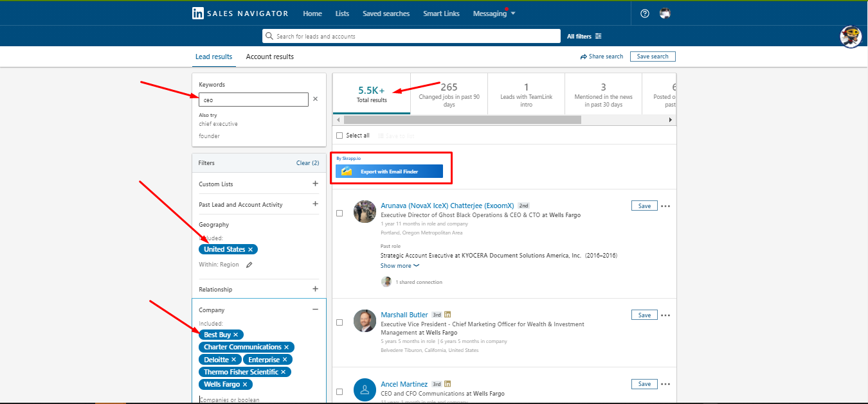868x404 pixels.
Task: Check the Select all checkbox
Action: 339,136
